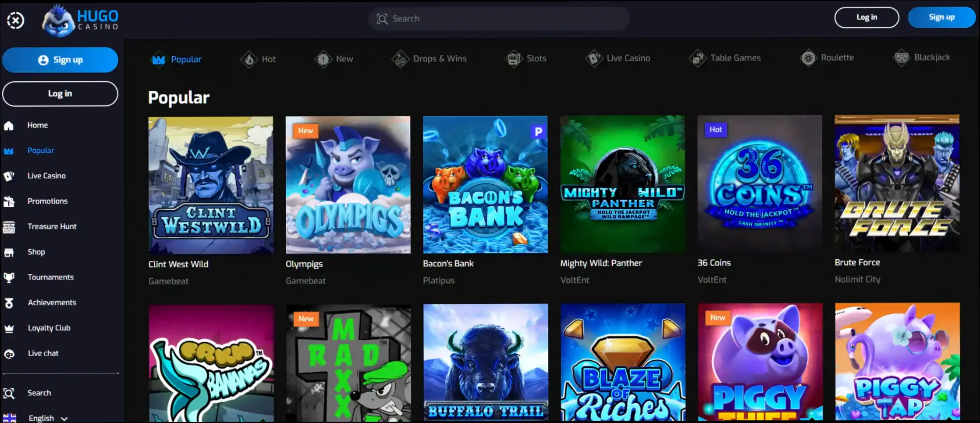Open Treasure Hunt chest icon
Screen dimensions: 980x423
tap(9, 227)
